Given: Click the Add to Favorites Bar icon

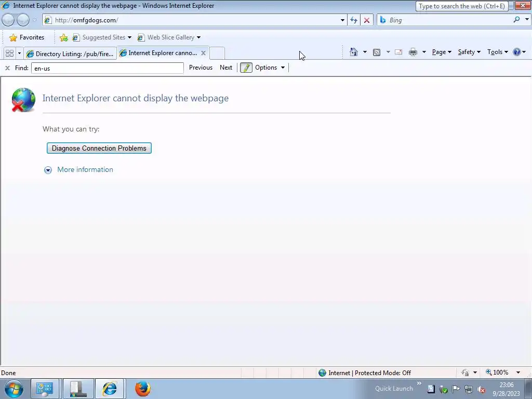Looking at the screenshot, I should point(63,37).
